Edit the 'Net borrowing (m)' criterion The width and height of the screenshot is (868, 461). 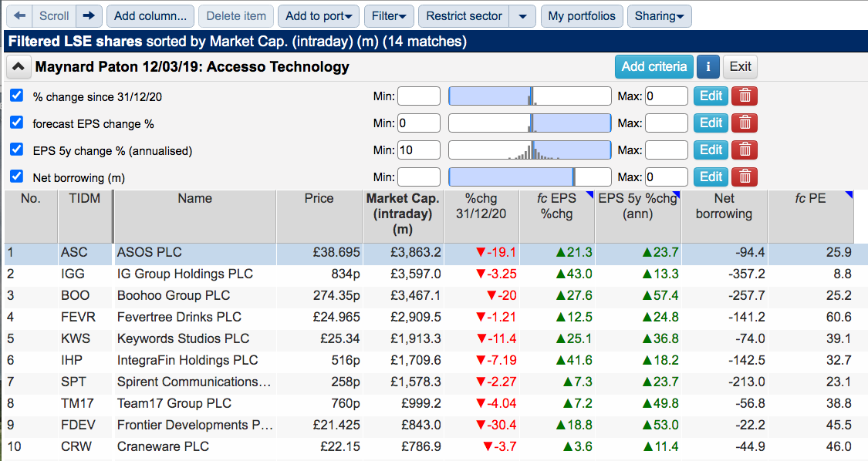click(711, 177)
